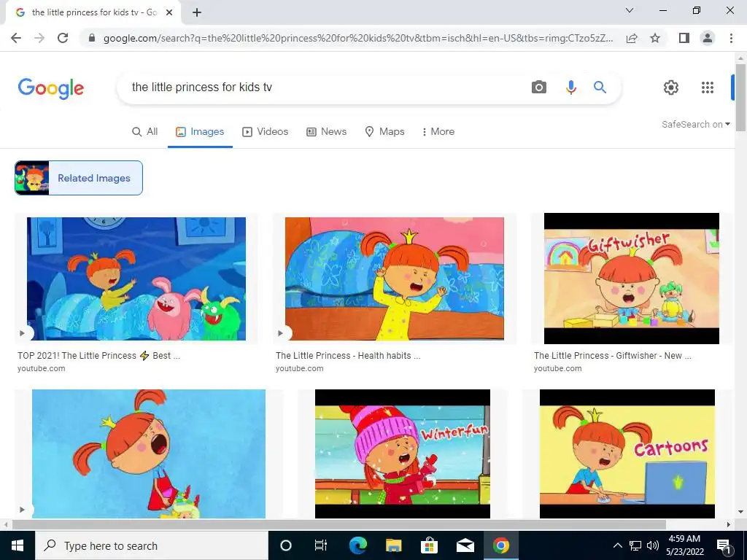Switch to All results tab

tap(145, 132)
